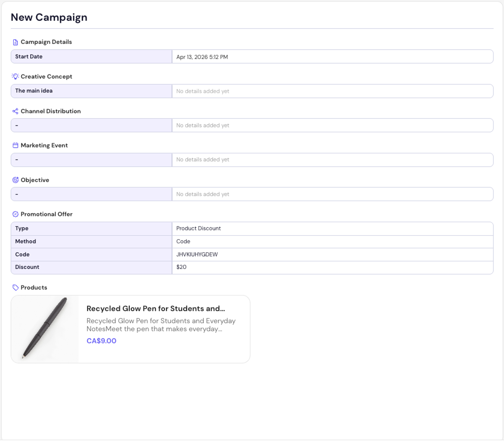
Task: Click the Channel Distribution empty details field
Action: (x=333, y=125)
